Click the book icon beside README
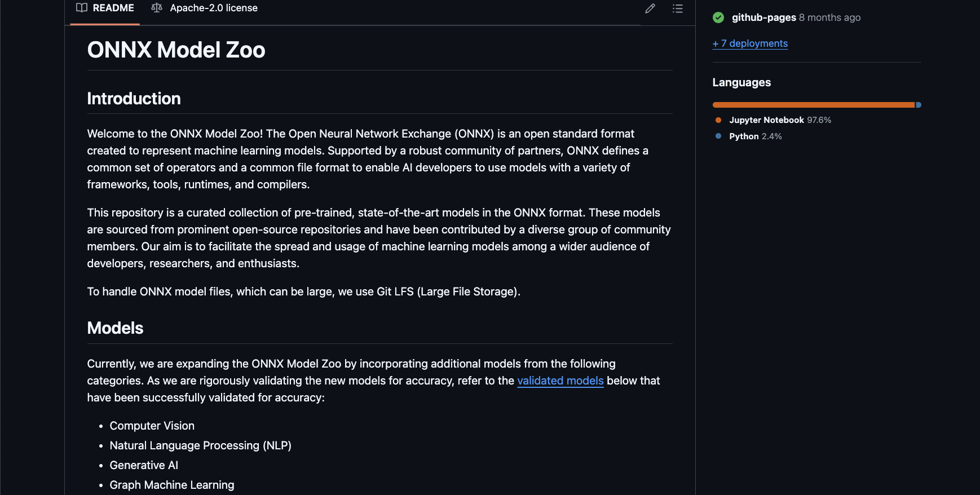This screenshot has width=980, height=495. point(82,8)
